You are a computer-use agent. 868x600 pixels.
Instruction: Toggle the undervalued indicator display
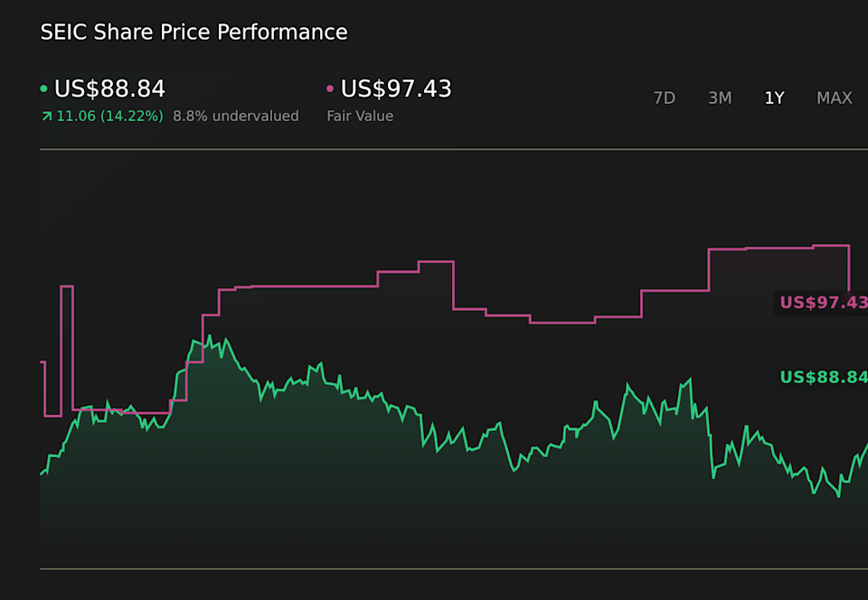[236, 116]
